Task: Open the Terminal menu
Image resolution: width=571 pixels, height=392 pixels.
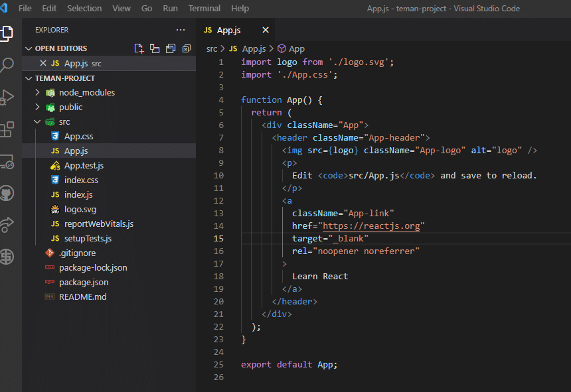Action: (x=204, y=8)
